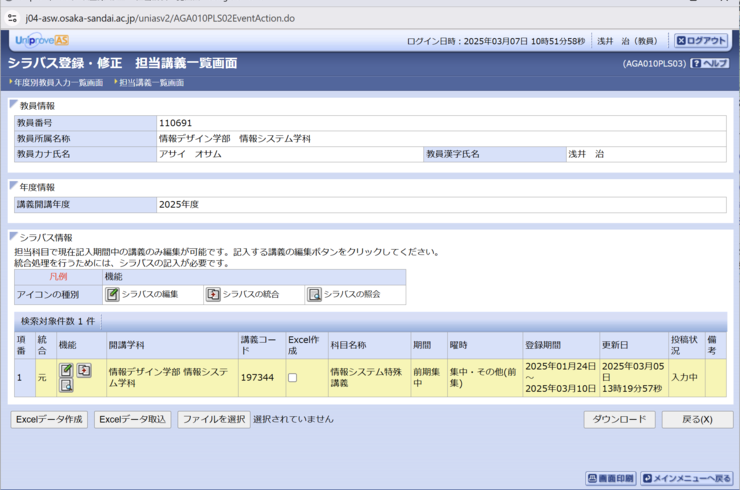Tick the Excel作成 checkbox for 197344
The image size is (740, 490).
(x=293, y=378)
